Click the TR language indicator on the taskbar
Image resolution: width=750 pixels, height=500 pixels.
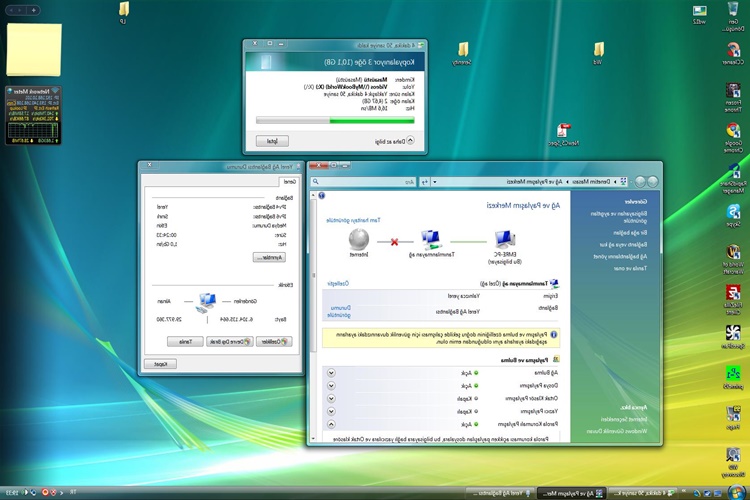(73, 492)
